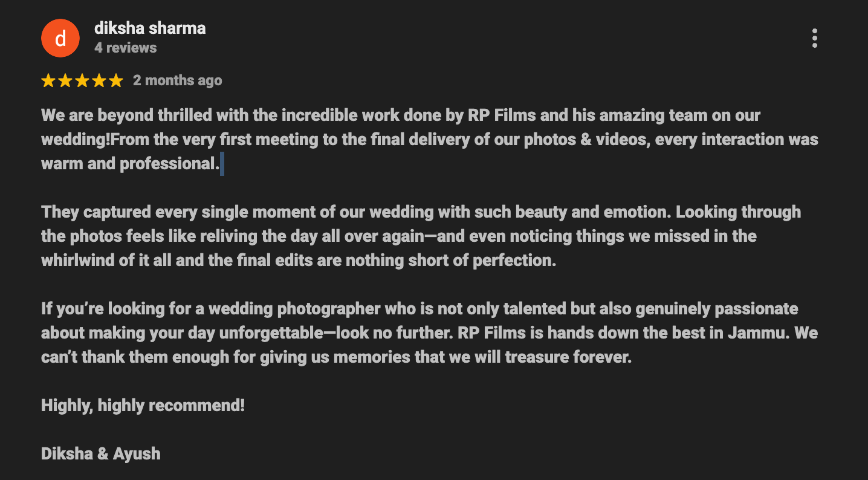This screenshot has width=868, height=480.
Task: Select the third rating star
Action: click(x=82, y=80)
